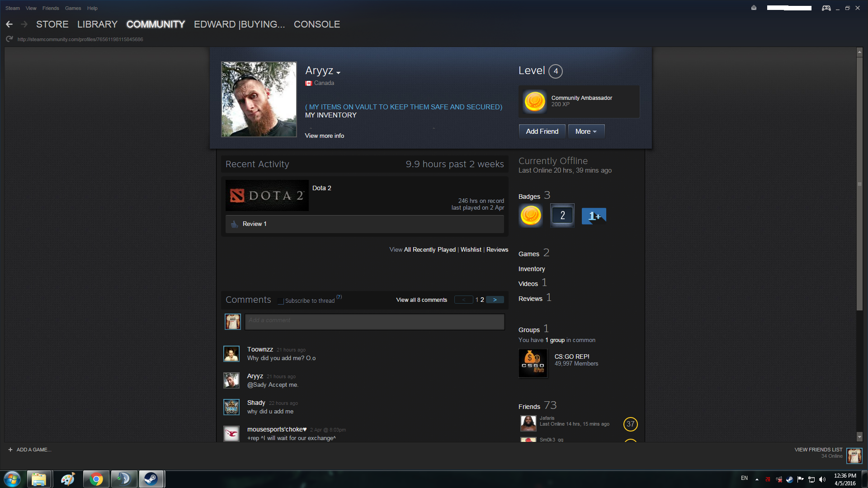Open the More dropdown button
Screen dimensions: 868x488
click(586, 131)
